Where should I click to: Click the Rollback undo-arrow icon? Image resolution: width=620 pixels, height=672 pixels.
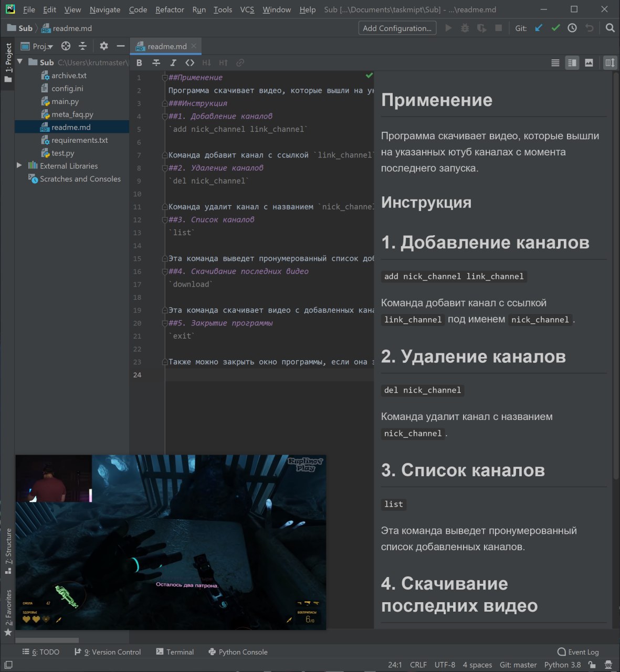pyautogui.click(x=589, y=28)
